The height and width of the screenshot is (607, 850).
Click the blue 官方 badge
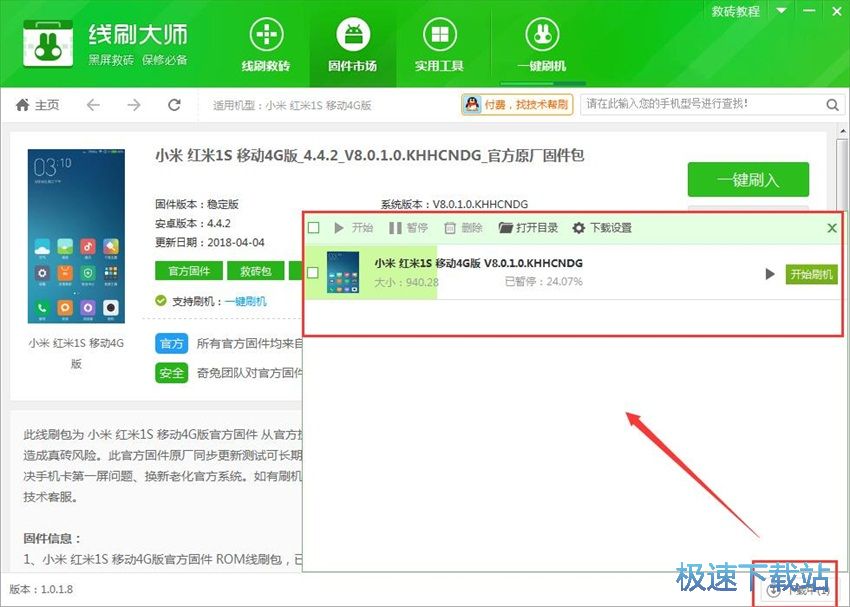tap(171, 344)
